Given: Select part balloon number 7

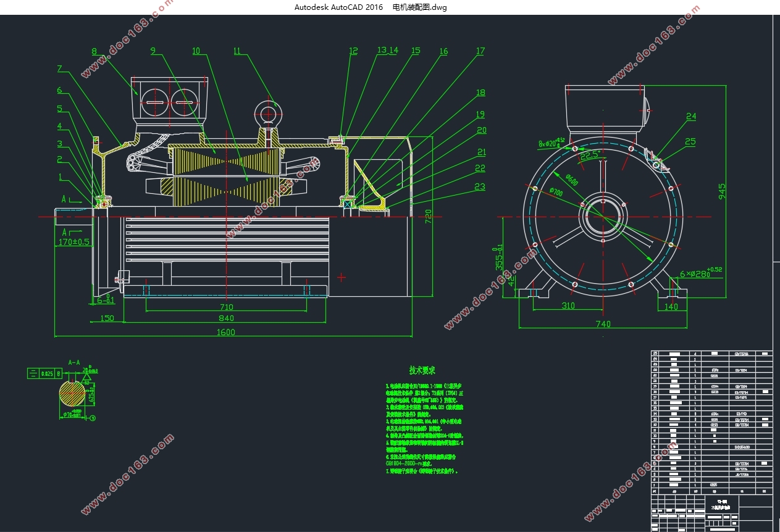Looking at the screenshot, I should tap(60, 68).
